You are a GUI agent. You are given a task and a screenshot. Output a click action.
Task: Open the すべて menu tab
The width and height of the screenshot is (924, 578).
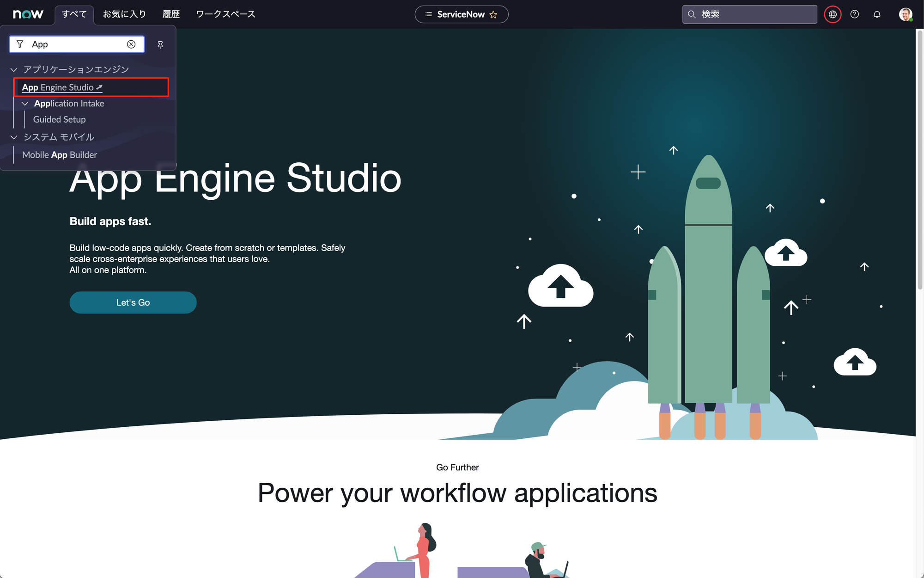click(74, 14)
